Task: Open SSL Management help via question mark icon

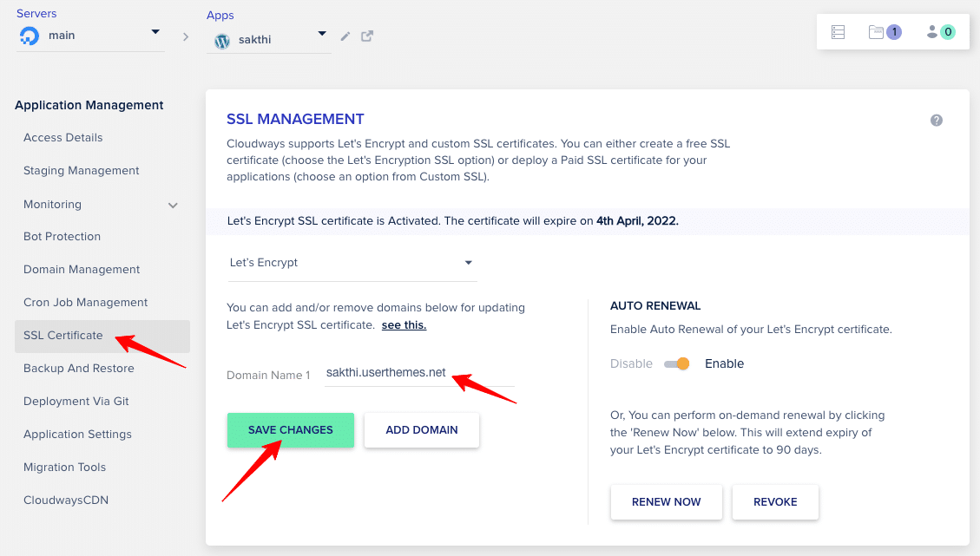Action: pyautogui.click(x=937, y=121)
